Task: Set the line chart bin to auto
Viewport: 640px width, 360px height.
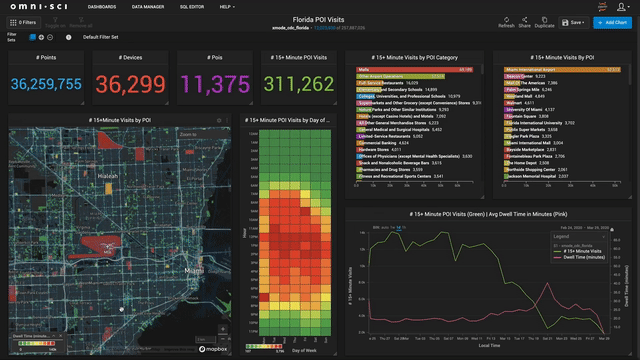Action: pyautogui.click(x=384, y=227)
